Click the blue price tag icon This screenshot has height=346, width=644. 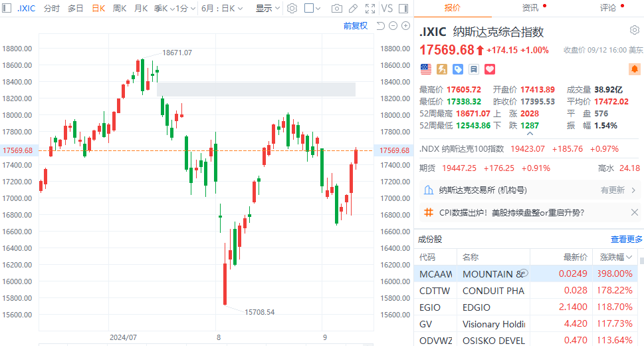(457, 69)
